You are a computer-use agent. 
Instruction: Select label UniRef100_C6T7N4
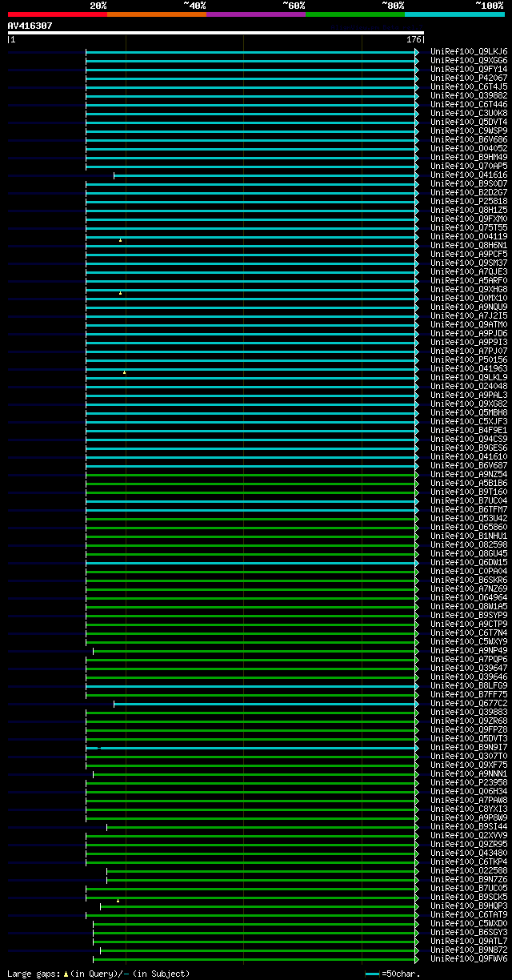click(x=469, y=633)
